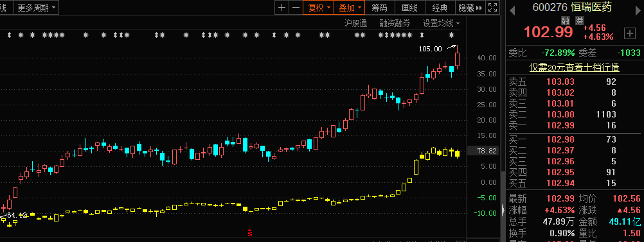Add 恒瑞医药 to watchlist plus icon

click(630, 33)
